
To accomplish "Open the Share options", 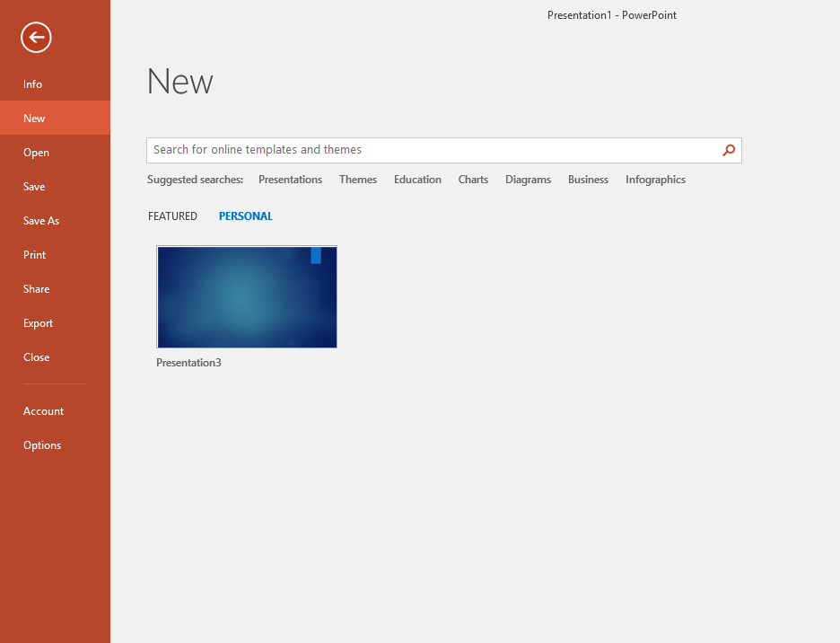I will click(x=37, y=289).
